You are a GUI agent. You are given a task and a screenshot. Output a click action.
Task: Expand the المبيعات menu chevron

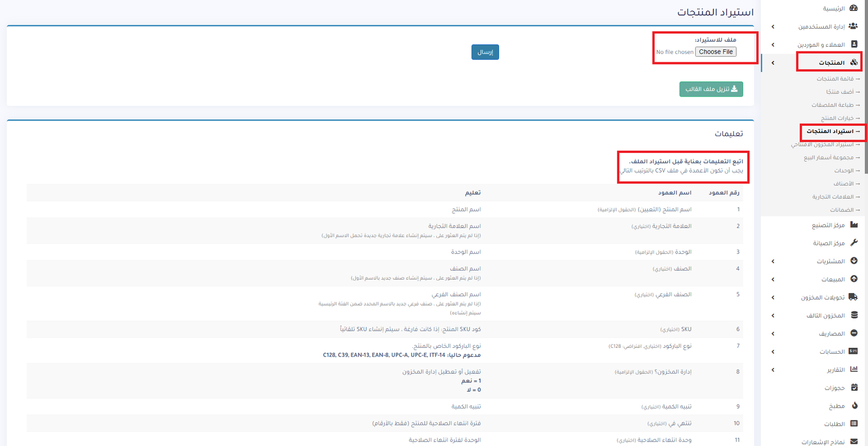click(773, 279)
